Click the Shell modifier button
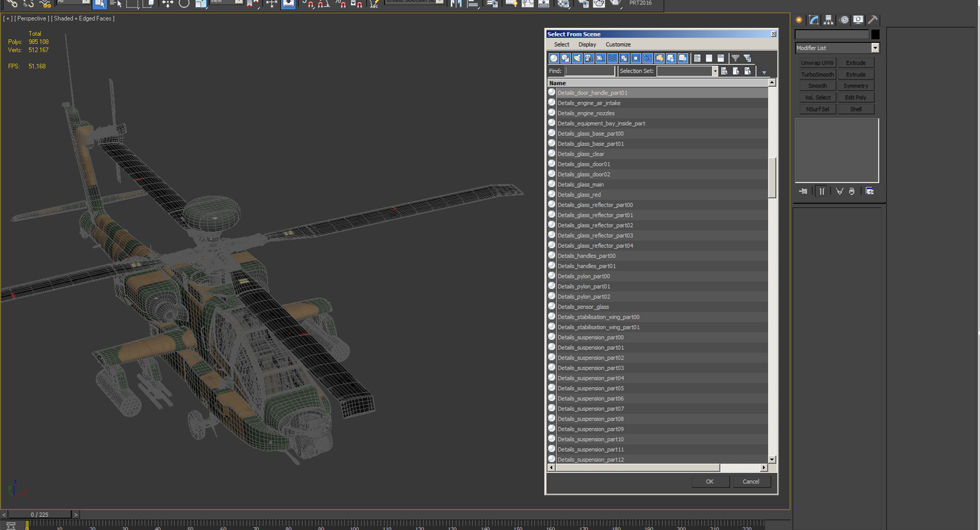 click(x=856, y=109)
